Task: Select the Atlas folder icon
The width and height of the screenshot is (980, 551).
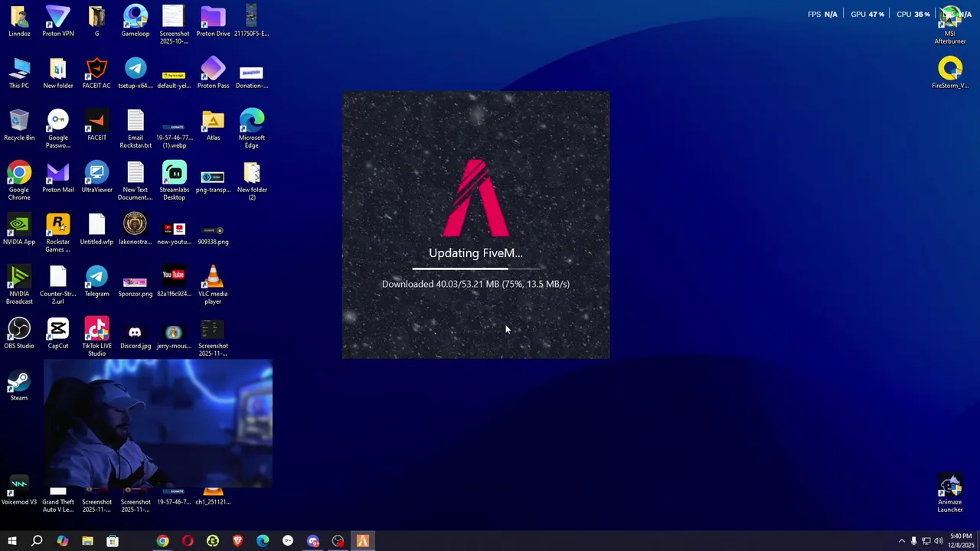Action: point(213,126)
